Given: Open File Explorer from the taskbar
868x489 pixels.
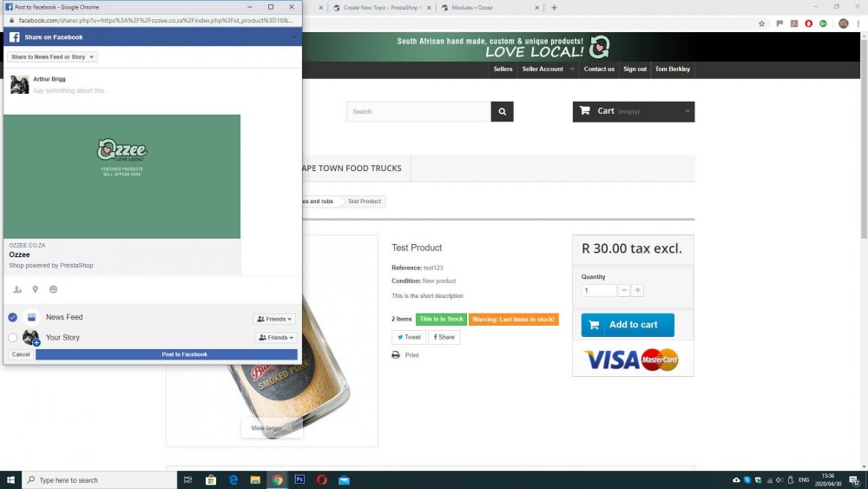Looking at the screenshot, I should click(255, 480).
